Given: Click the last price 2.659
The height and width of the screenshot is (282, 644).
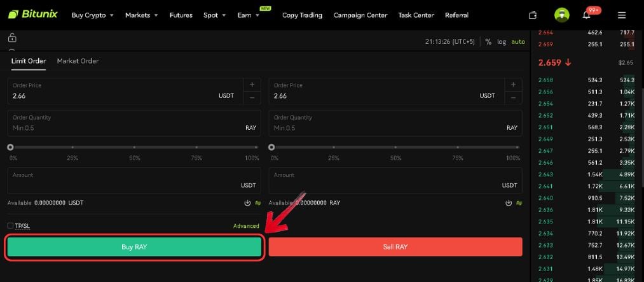Looking at the screenshot, I should click(549, 63).
